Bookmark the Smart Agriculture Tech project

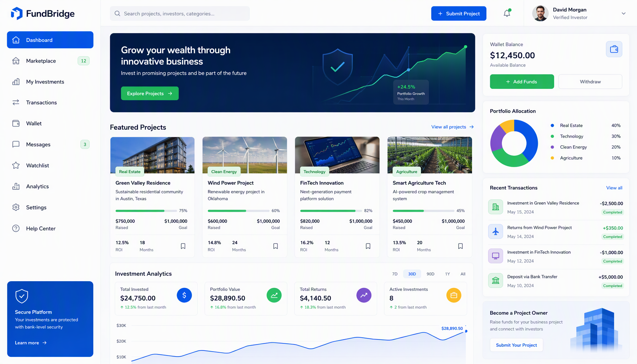tap(460, 246)
